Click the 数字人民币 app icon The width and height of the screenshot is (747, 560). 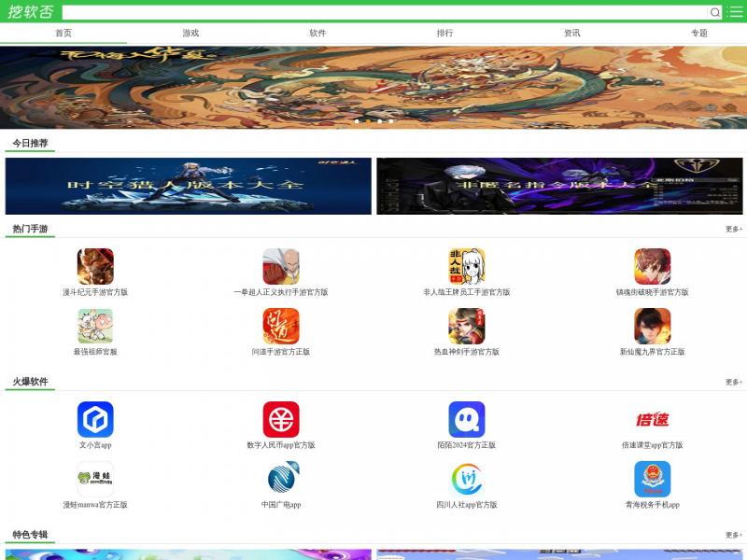[x=281, y=419]
